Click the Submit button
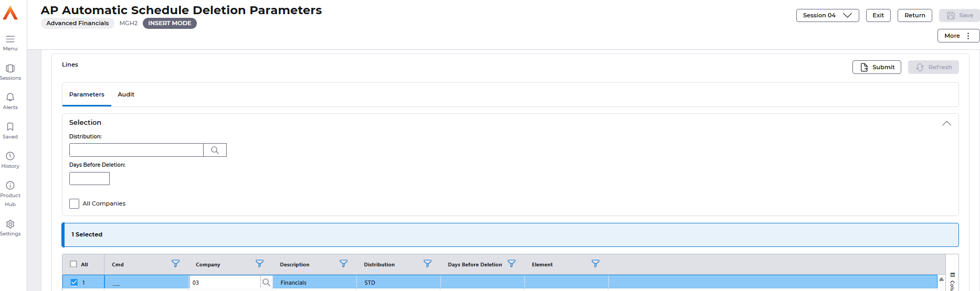Image resolution: width=980 pixels, height=291 pixels. [x=877, y=67]
